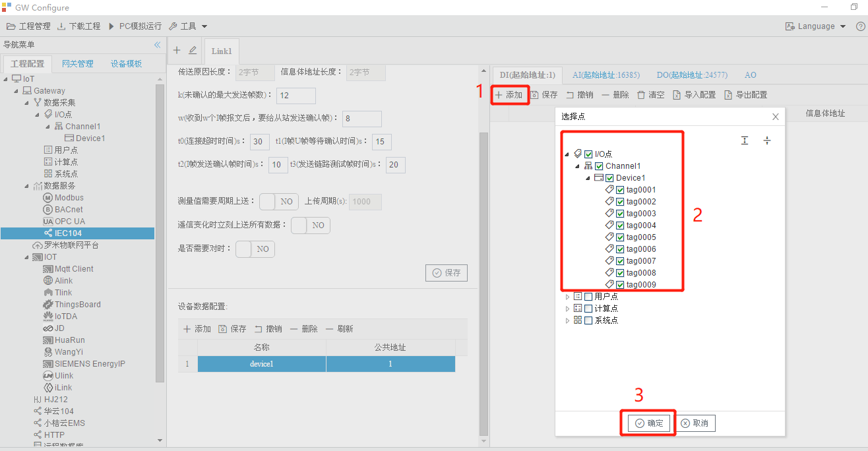The height and width of the screenshot is (451, 868).
Task: Click the IoTDA icon
Action: 47,316
